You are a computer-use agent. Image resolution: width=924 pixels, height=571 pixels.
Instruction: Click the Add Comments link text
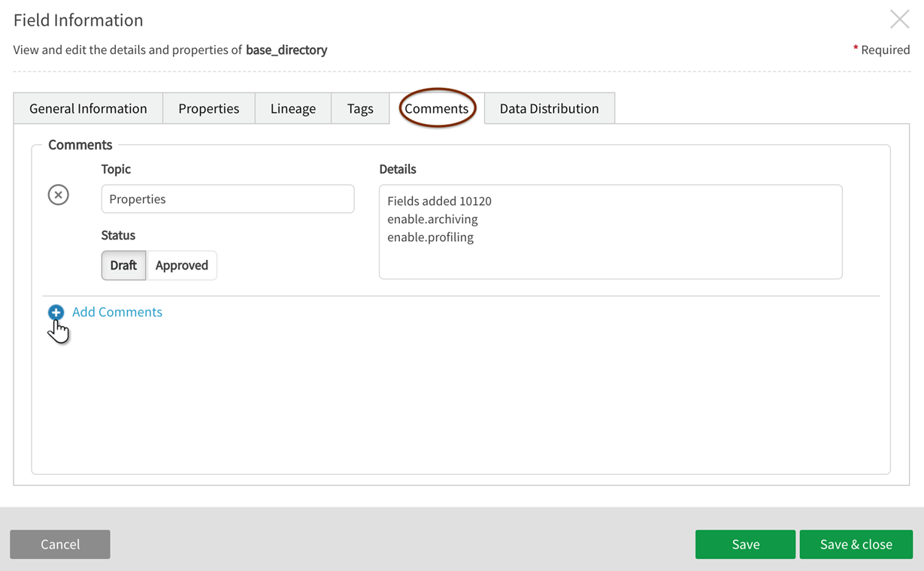[x=117, y=312]
